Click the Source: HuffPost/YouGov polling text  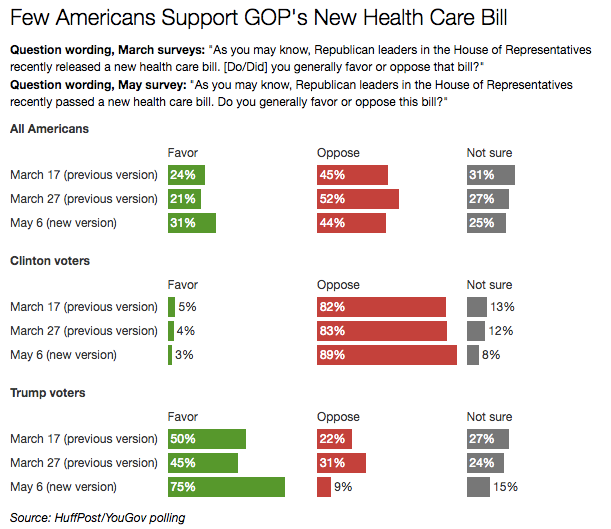tap(97, 518)
